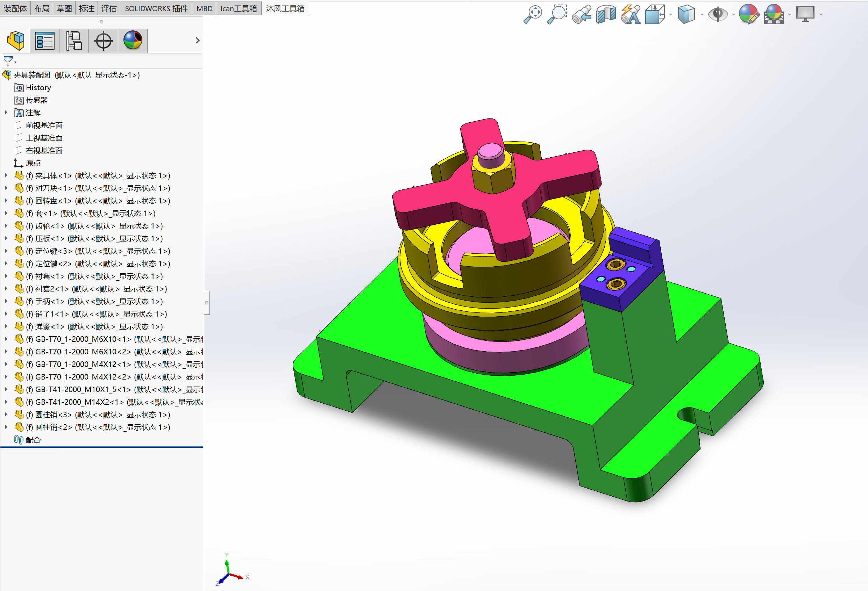Expand the 套<1> component
The width and height of the screenshot is (868, 591).
[6, 214]
